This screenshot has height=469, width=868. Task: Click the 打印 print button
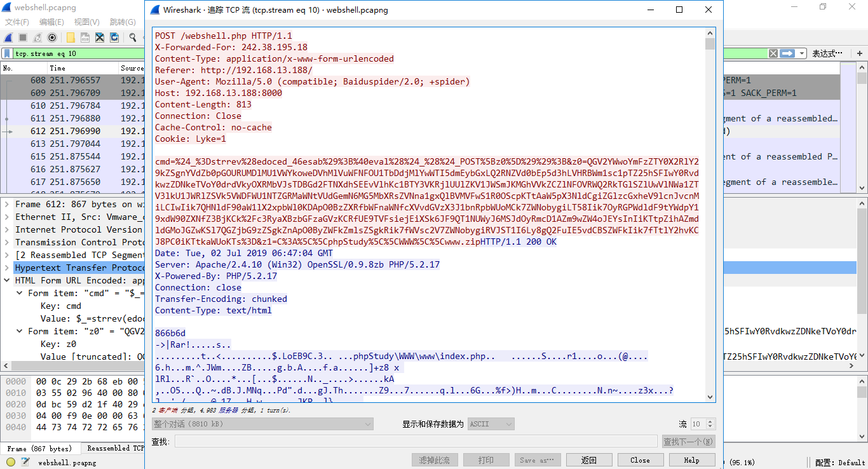pyautogui.click(x=486, y=460)
